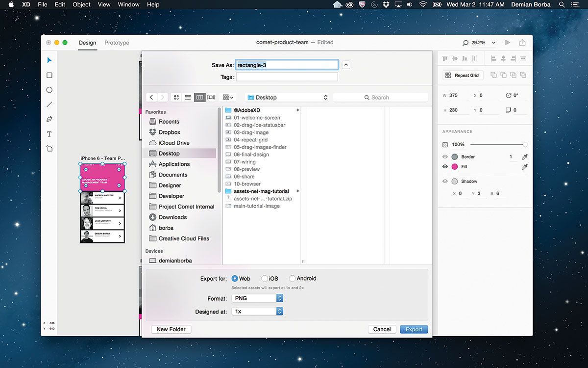Screen dimensions: 588x368
Task: Switch to the Prototype tab
Action: 117,43
